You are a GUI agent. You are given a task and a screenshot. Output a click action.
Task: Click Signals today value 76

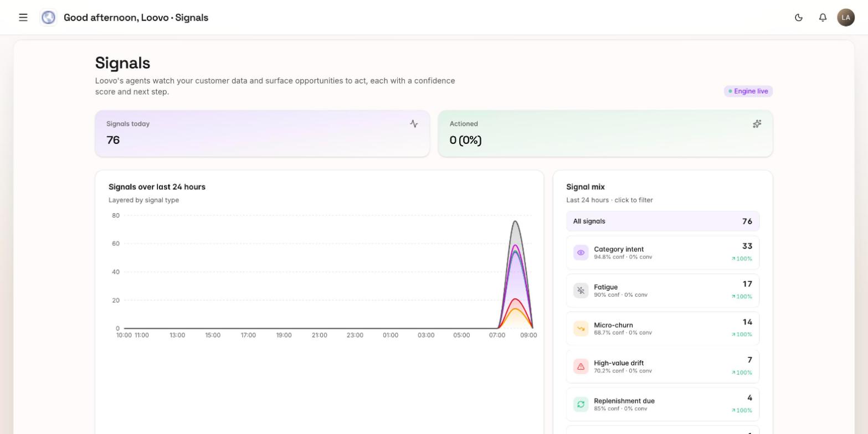(x=113, y=140)
